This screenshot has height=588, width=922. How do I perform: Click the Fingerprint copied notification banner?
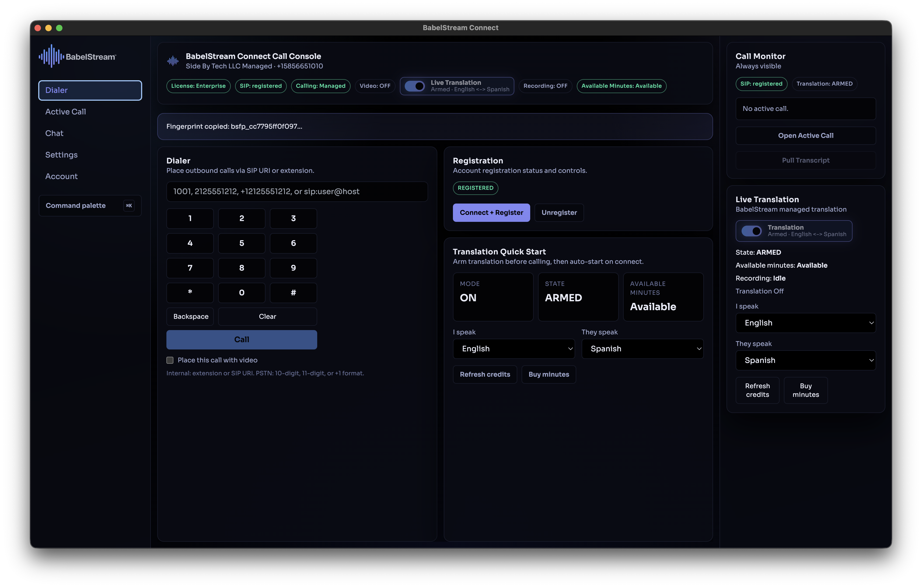pyautogui.click(x=435, y=127)
